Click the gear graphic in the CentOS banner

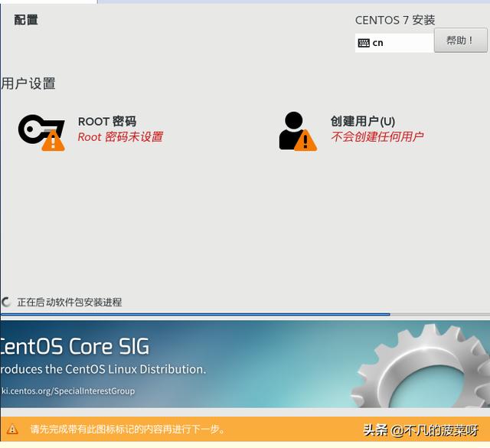[417, 368]
